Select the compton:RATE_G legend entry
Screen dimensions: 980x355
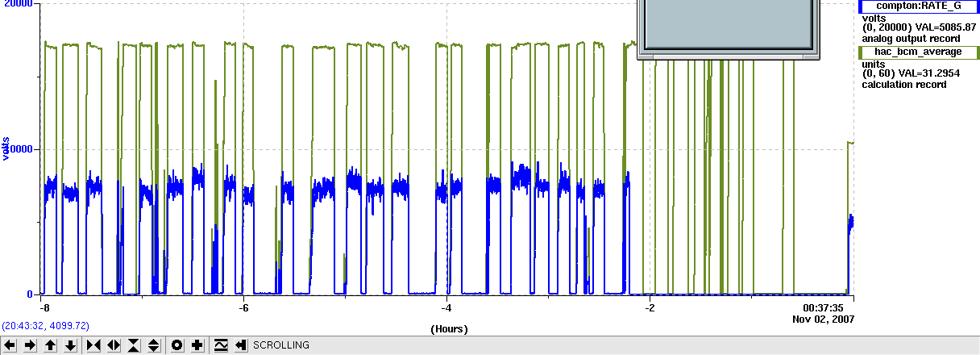click(x=917, y=6)
